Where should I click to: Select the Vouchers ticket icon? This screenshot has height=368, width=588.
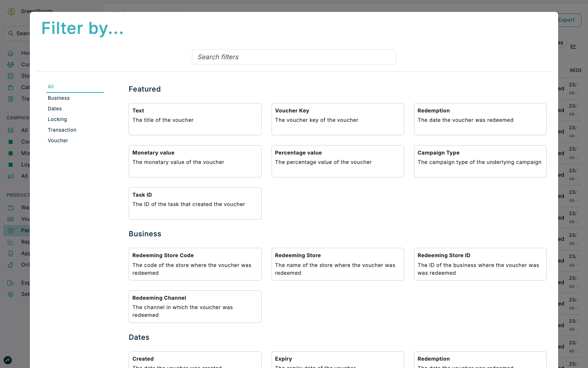tap(10, 219)
